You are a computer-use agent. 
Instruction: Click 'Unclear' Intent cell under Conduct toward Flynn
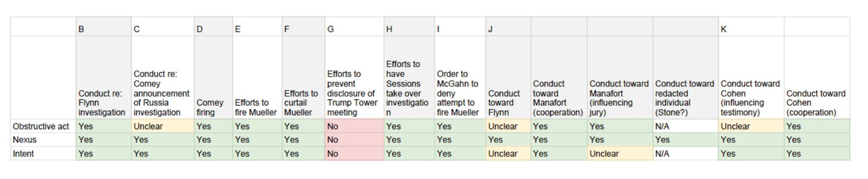[x=508, y=153]
